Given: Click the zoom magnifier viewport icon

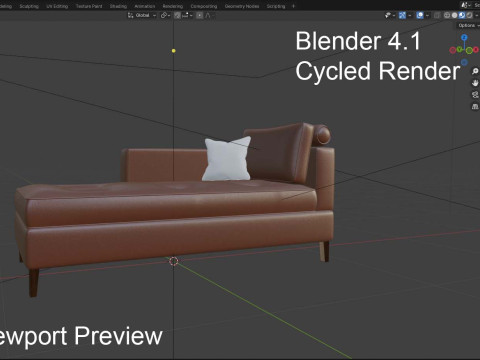Looking at the screenshot, I should 475,71.
